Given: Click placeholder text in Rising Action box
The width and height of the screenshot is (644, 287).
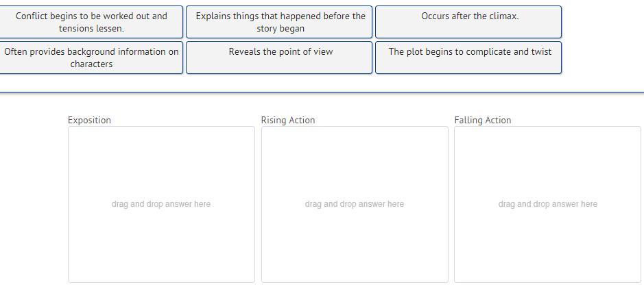Looking at the screenshot, I should [354, 204].
